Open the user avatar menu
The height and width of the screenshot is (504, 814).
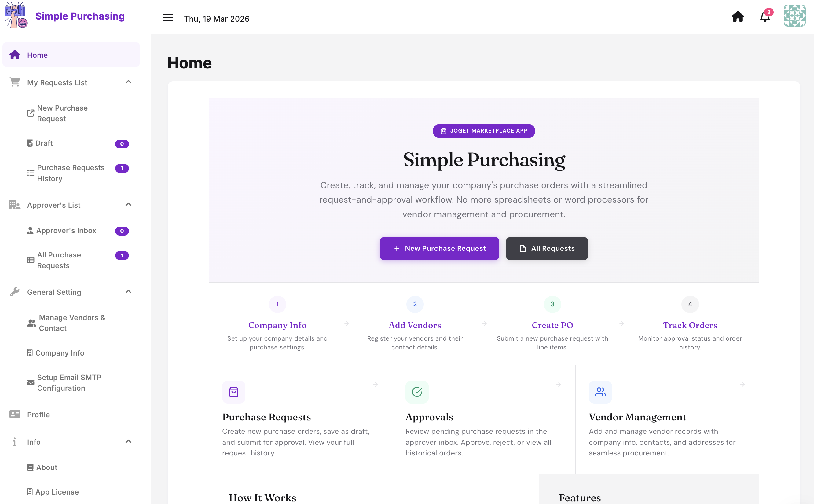[x=794, y=16]
